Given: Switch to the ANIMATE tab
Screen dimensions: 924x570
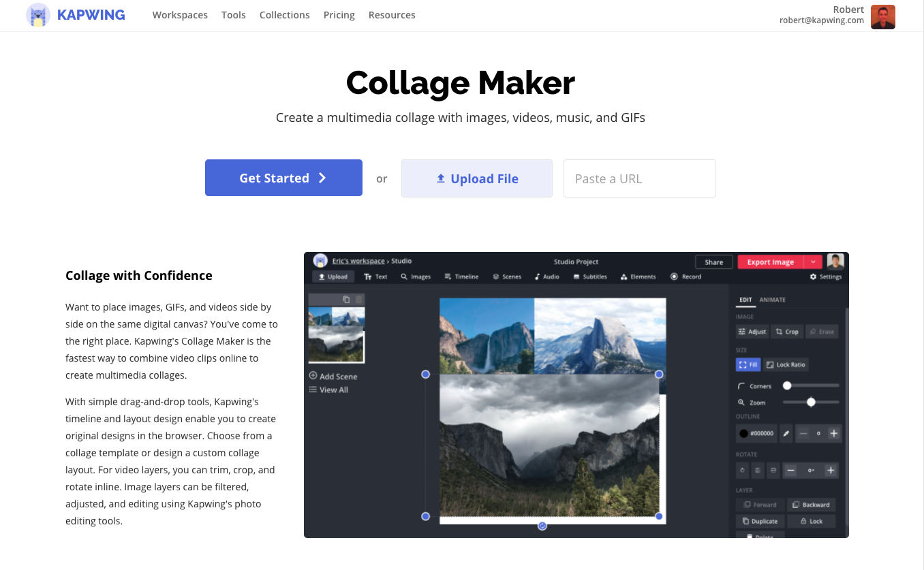Looking at the screenshot, I should point(772,300).
